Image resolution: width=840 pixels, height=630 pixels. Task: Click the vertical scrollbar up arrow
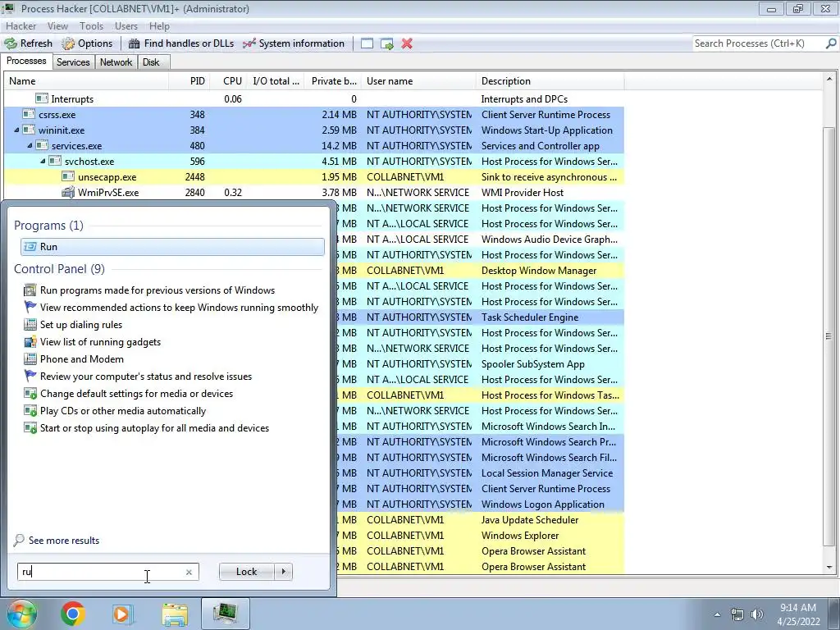click(829, 80)
